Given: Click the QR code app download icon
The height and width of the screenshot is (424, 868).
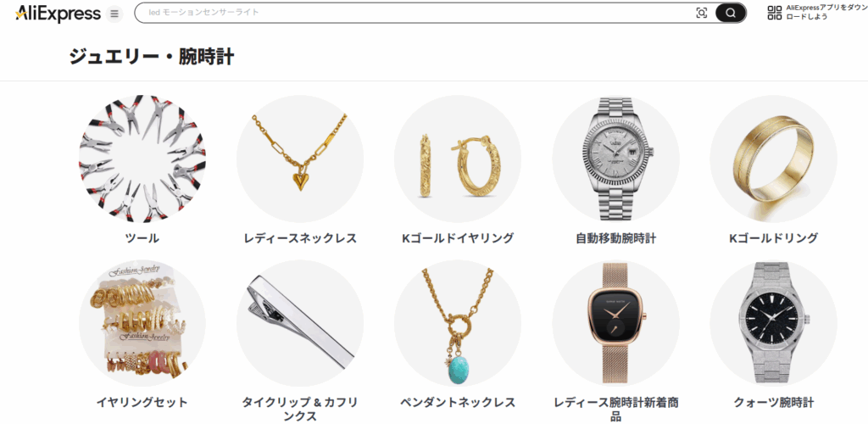Looking at the screenshot, I should click(775, 13).
